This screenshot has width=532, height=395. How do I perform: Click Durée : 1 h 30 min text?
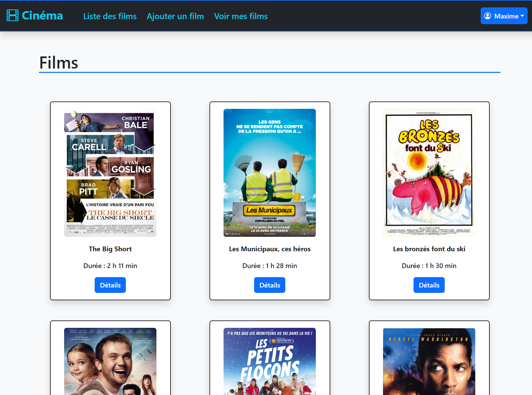429,266
